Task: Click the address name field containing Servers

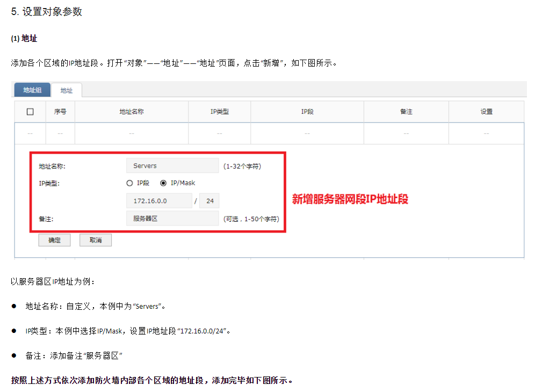Action: click(x=172, y=166)
